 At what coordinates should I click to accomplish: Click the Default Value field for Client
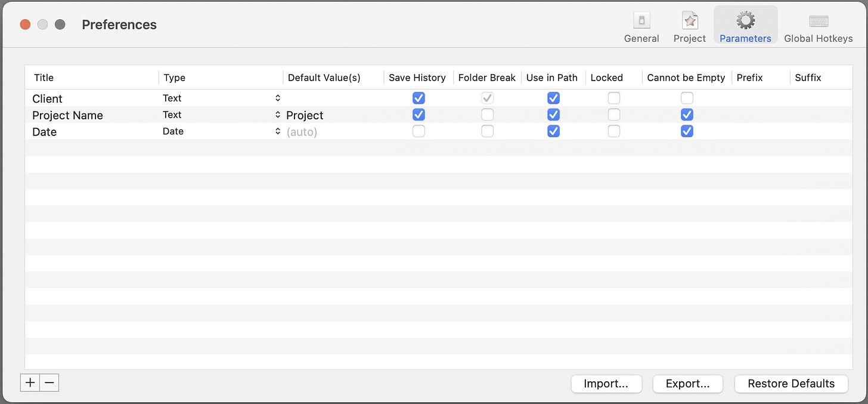tap(333, 98)
